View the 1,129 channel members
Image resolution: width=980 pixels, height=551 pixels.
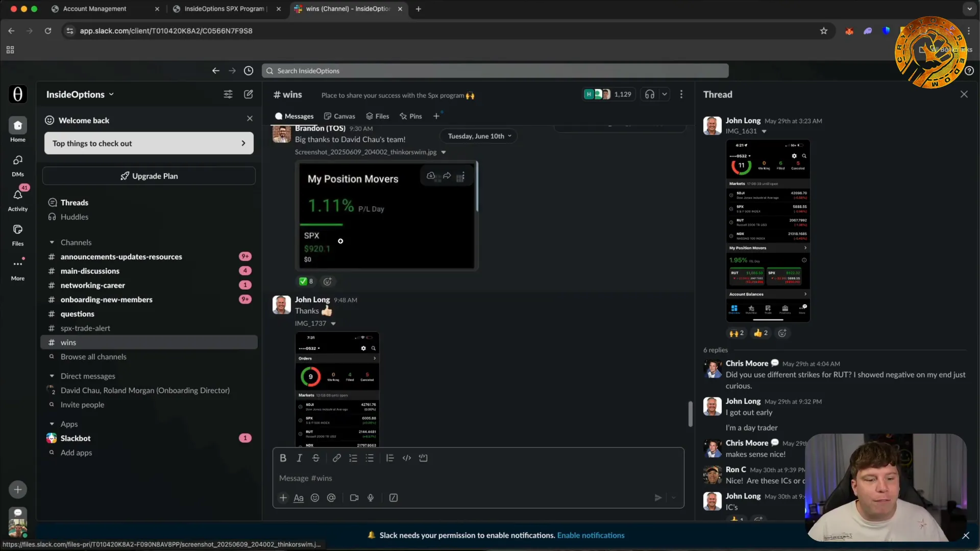609,94
